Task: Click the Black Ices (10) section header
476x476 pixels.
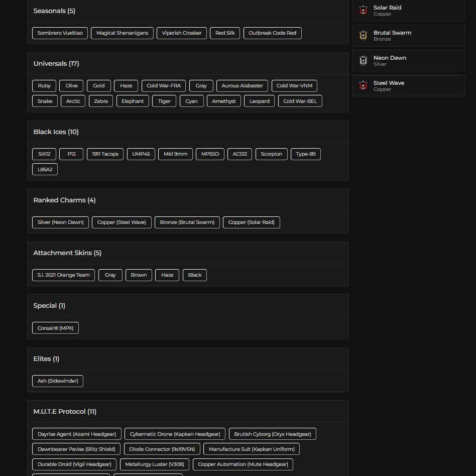Action: [56, 132]
